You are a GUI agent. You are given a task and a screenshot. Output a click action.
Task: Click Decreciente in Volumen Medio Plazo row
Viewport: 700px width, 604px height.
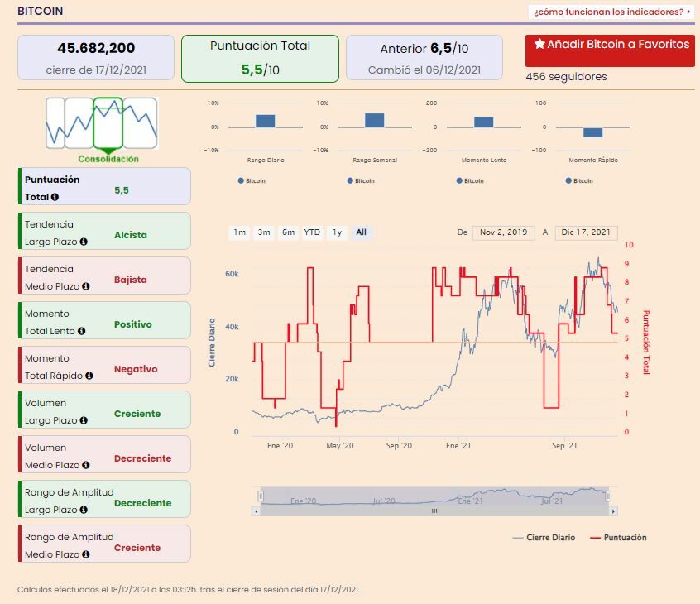pyautogui.click(x=143, y=458)
